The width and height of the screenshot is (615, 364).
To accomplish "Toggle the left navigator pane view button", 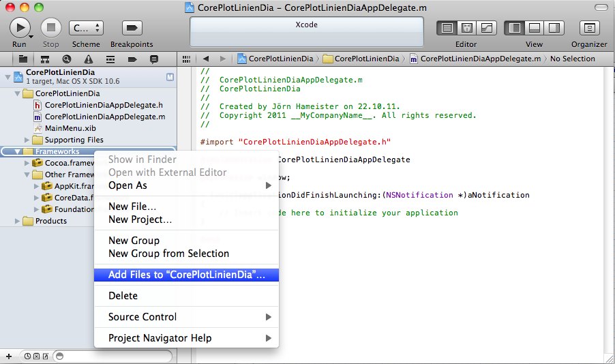I will (515, 28).
